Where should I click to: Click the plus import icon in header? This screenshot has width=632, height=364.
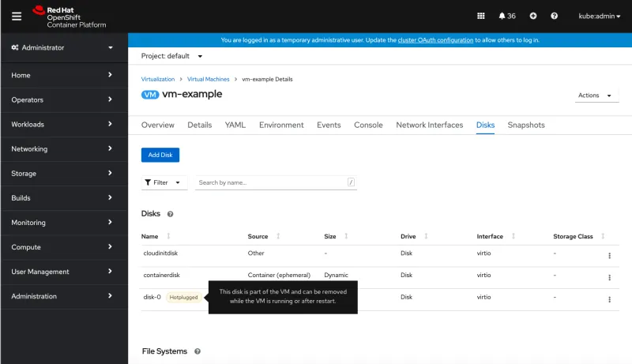point(533,16)
